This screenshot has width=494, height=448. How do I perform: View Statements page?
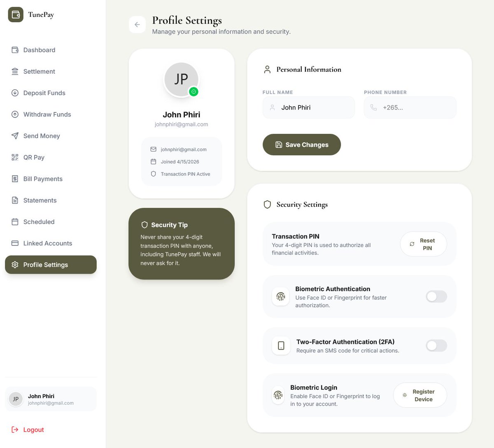51,200
